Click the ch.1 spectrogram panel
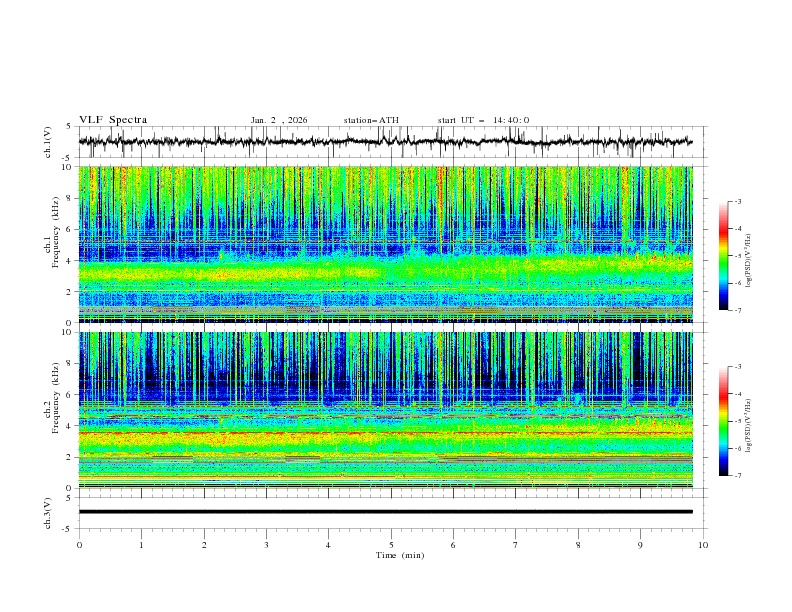 tap(385, 244)
